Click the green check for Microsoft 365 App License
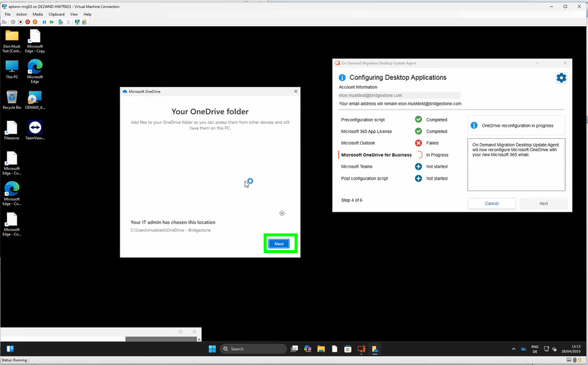588x365 pixels. pos(418,132)
